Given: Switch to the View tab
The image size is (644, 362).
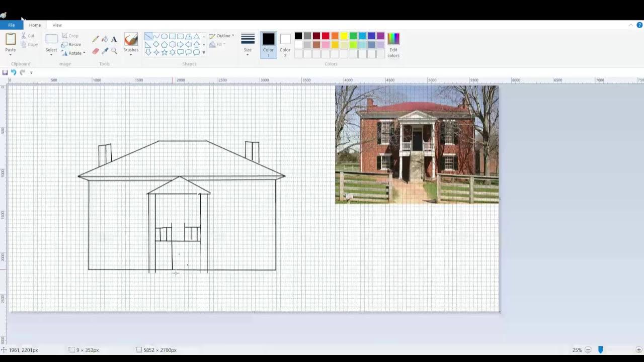Looking at the screenshot, I should tap(57, 25).
